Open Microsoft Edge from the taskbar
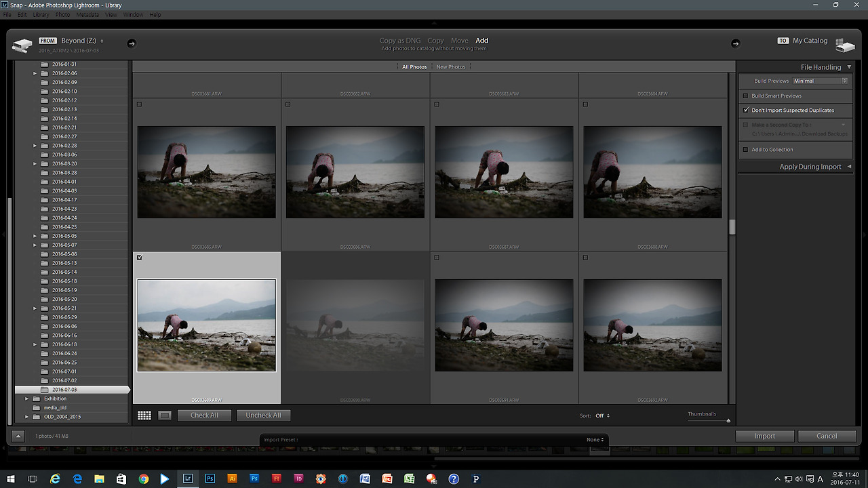 coord(77,479)
